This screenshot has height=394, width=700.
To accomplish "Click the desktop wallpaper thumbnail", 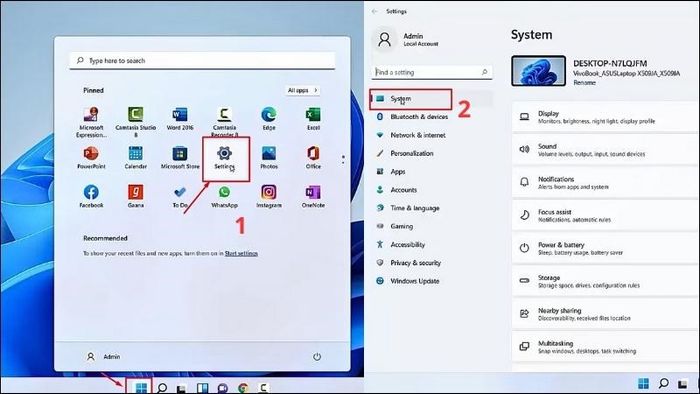I will [538, 71].
